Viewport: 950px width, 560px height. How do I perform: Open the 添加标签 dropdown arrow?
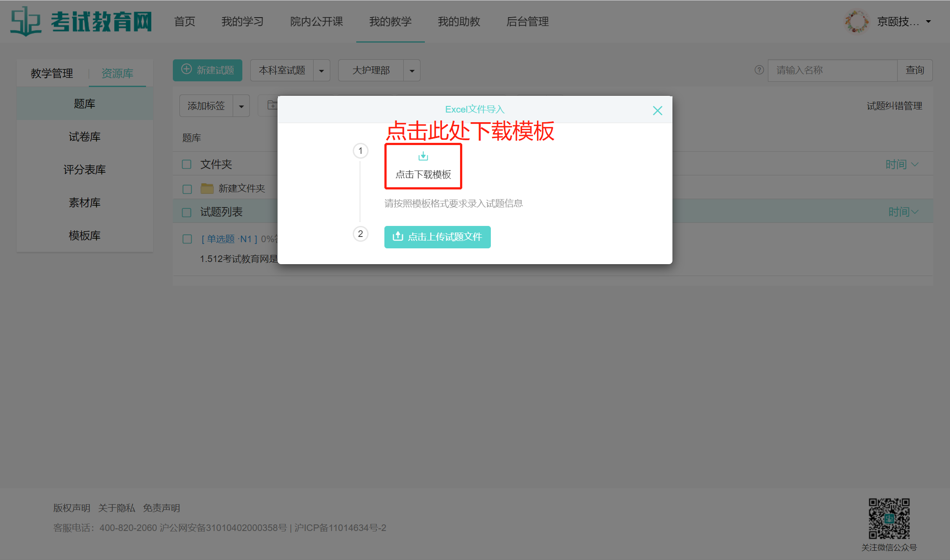[241, 106]
